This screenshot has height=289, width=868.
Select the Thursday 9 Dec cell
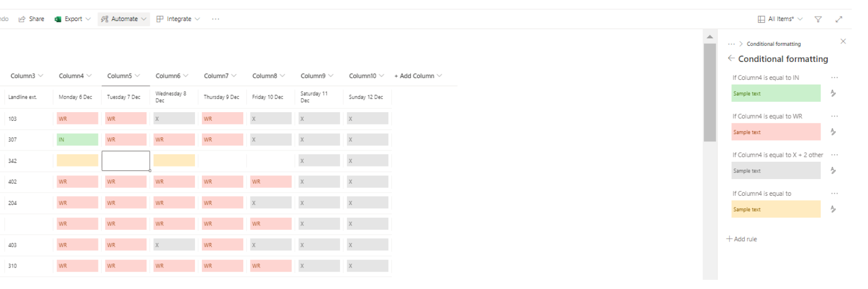(222, 97)
